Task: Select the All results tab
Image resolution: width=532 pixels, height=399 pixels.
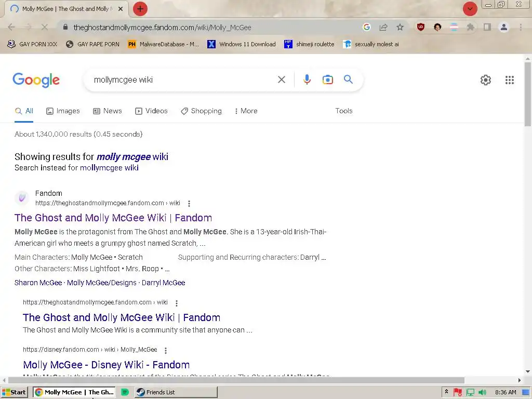Action: point(24,111)
